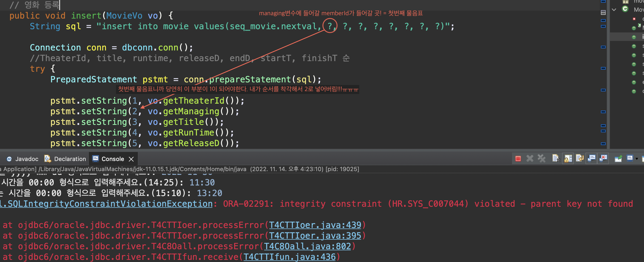Click the console input value 11:30
Screen dimensions: 644x262
pyautogui.click(x=202, y=183)
